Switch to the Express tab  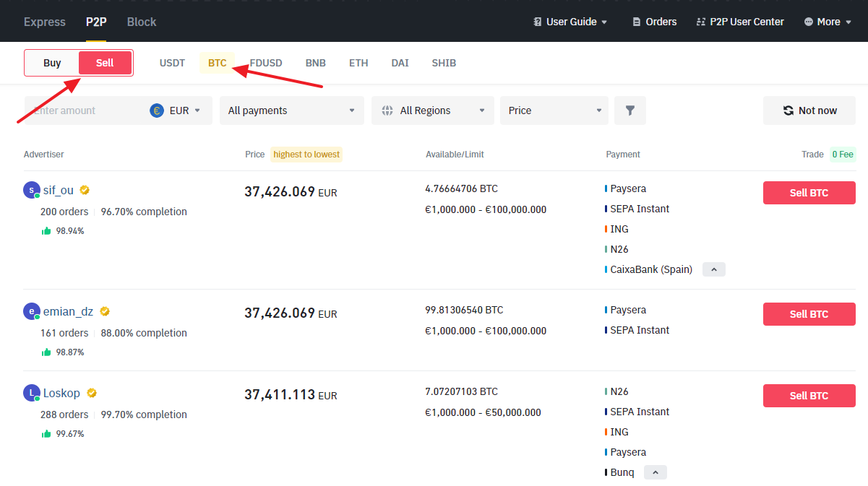[44, 22]
